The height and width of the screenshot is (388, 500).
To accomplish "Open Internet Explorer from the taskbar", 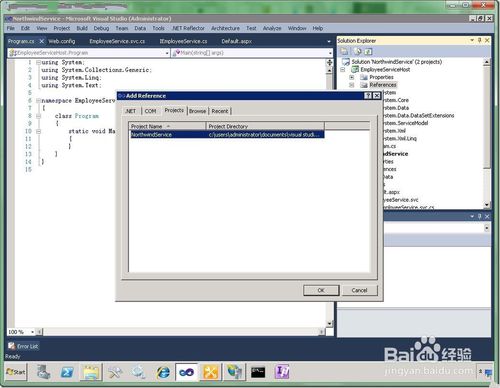I will coord(163,372).
